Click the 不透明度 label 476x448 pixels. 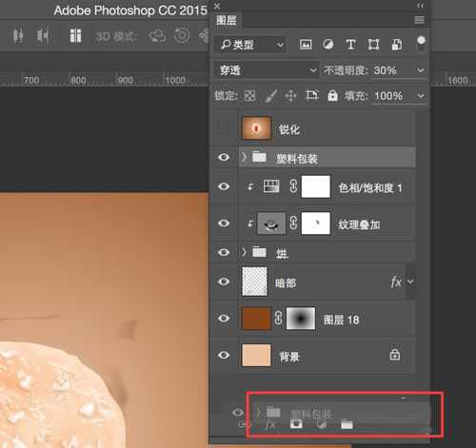tap(347, 70)
